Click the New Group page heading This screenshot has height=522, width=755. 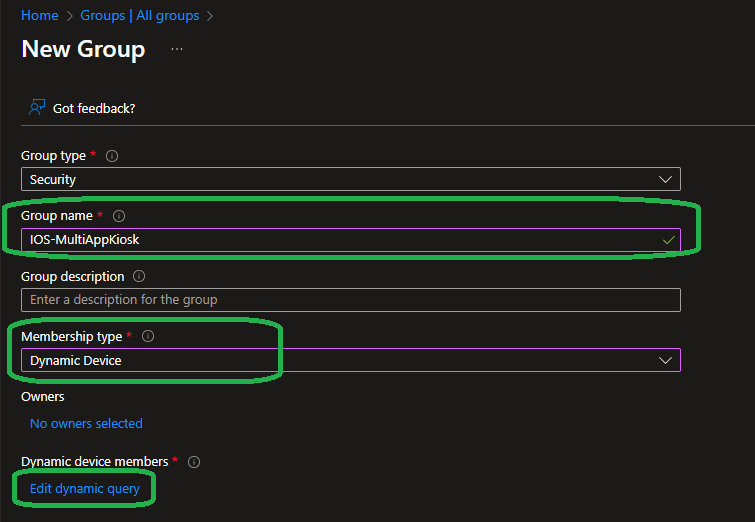point(83,49)
